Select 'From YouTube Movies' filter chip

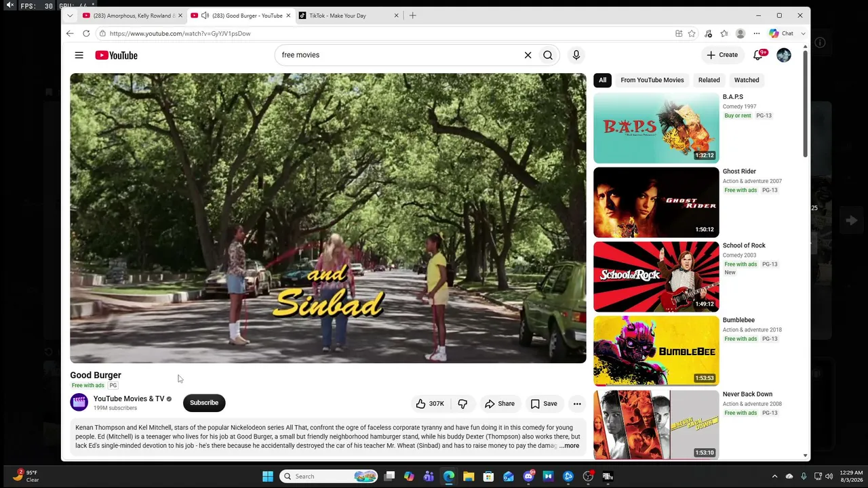[x=652, y=80]
